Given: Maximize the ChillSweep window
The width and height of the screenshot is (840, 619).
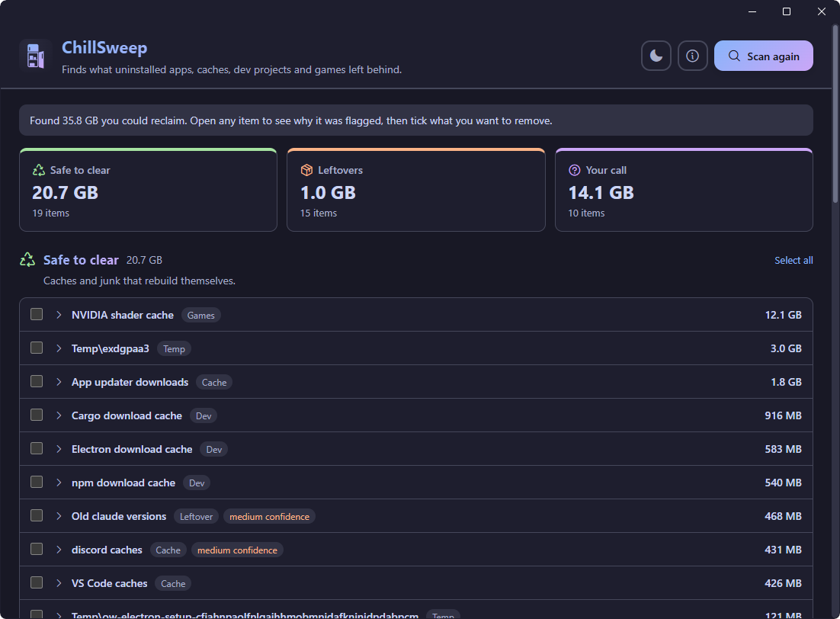Looking at the screenshot, I should coord(787,11).
